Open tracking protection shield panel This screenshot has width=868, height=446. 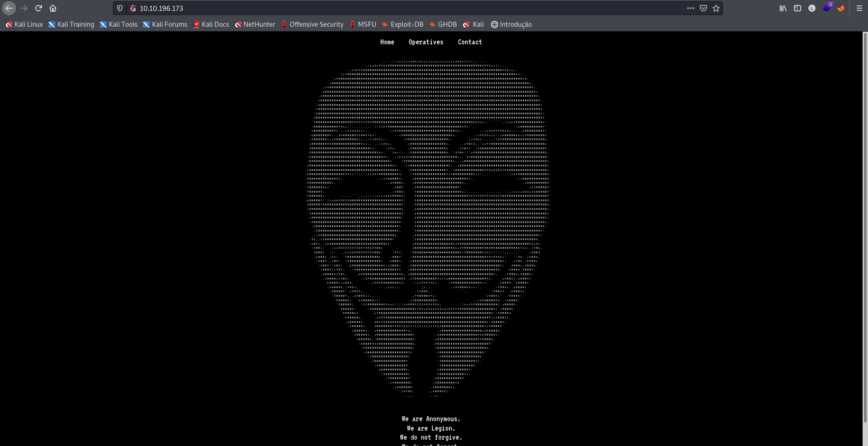click(120, 8)
